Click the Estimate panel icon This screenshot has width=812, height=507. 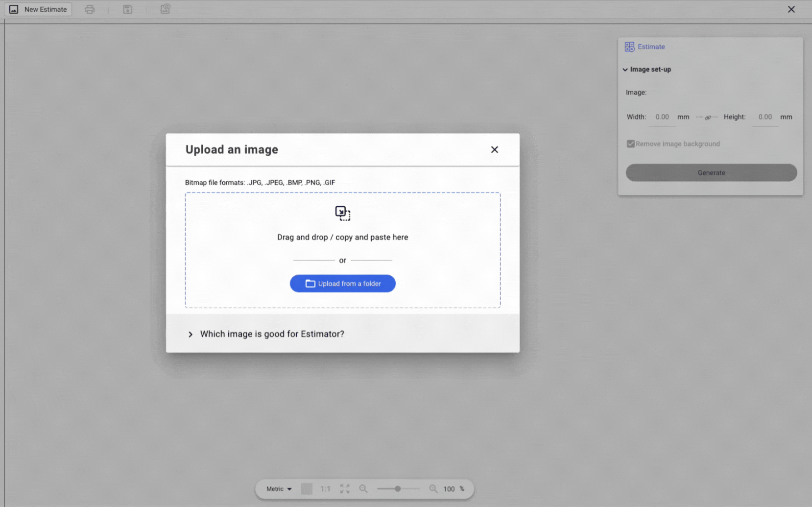coord(629,47)
